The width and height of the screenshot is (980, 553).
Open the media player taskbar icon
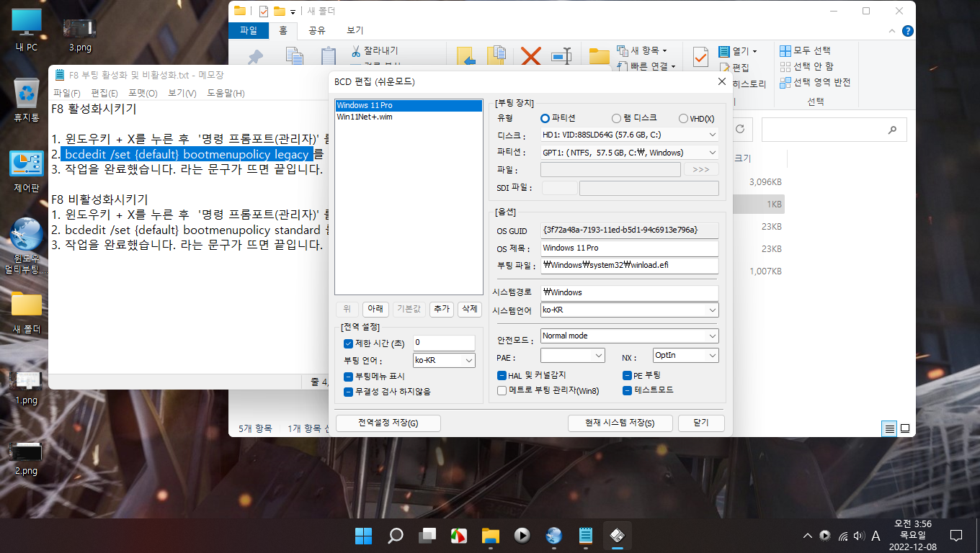(522, 536)
